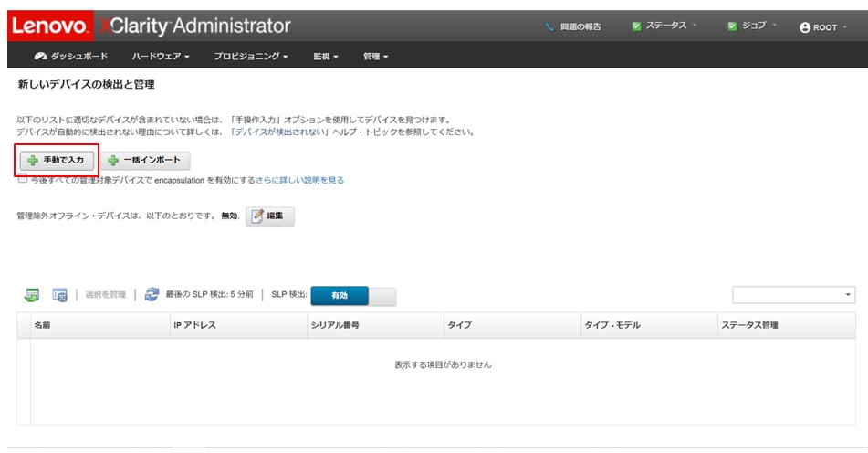Click the phone icon for problem reporting
The height and width of the screenshot is (453, 868).
point(549,26)
